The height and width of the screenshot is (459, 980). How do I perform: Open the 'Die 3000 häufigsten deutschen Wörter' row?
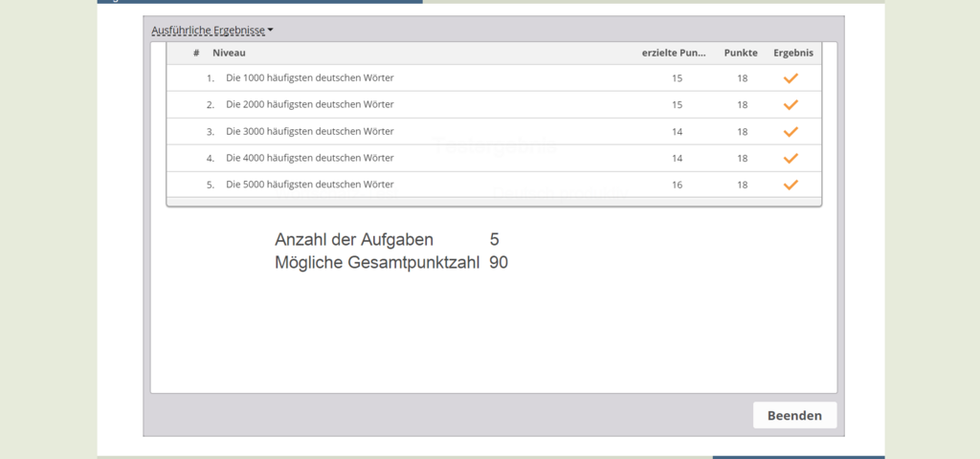(494, 131)
